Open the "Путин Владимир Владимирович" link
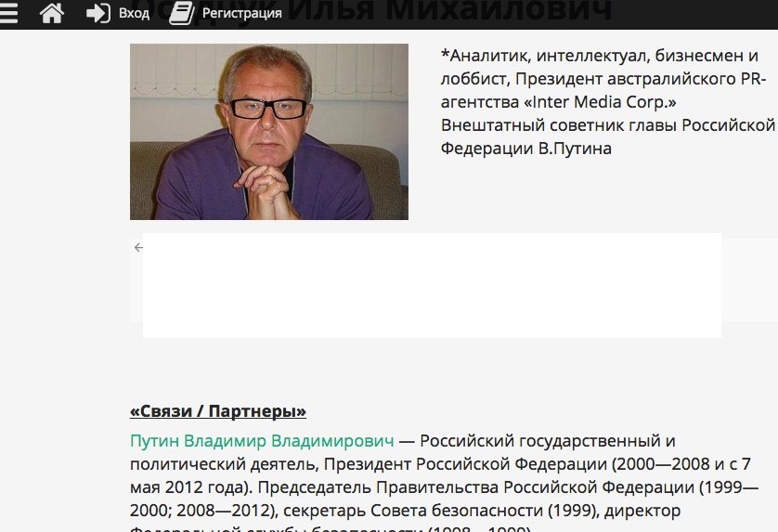 262,440
